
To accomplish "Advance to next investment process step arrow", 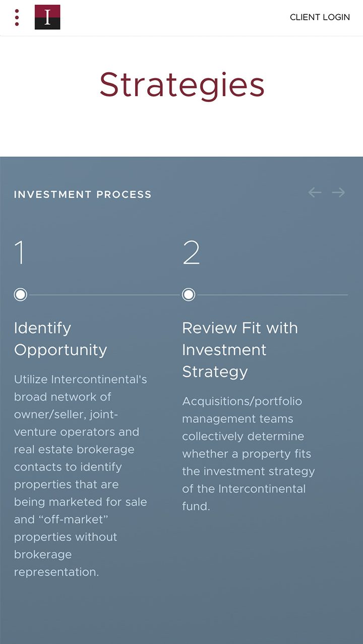I will (x=338, y=192).
